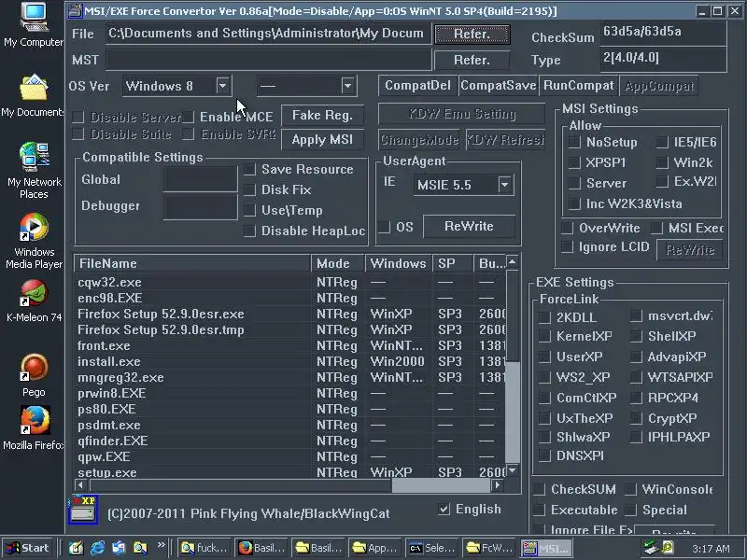Open the Pego desktop shortcut
Screen dimensions: 747x560
tap(34, 375)
